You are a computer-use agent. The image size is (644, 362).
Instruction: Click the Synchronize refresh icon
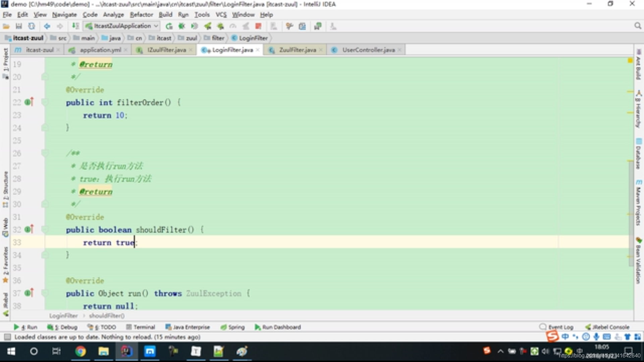(32, 26)
